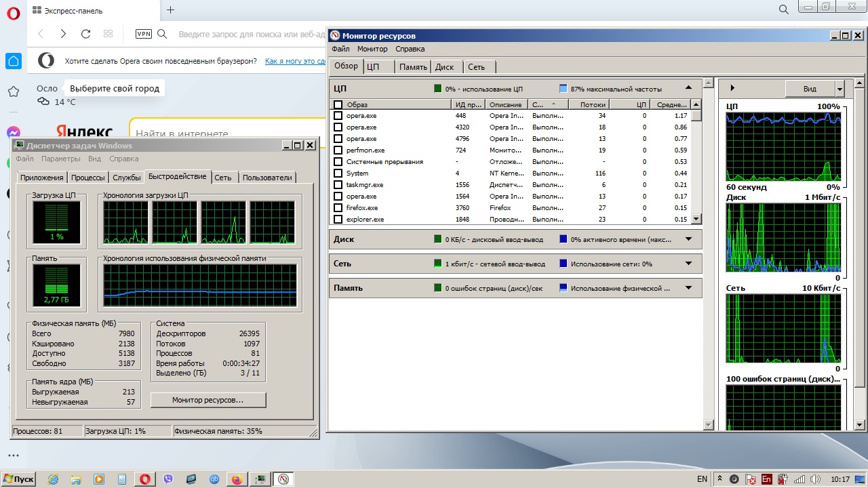The width and height of the screenshot is (868, 488).
Task: Open the speed dial grid icon in Opera toolbar
Action: point(108,34)
